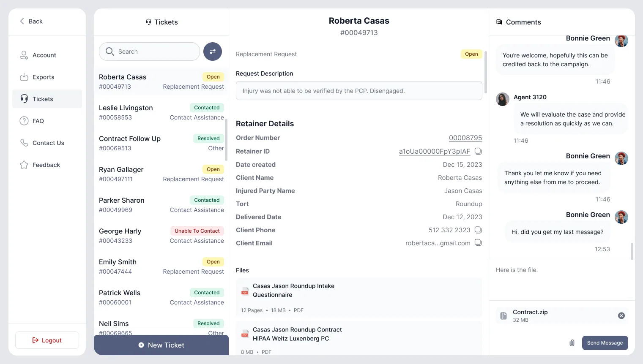Click the Comments panel chat icon
This screenshot has height=364, width=643.
(499, 22)
